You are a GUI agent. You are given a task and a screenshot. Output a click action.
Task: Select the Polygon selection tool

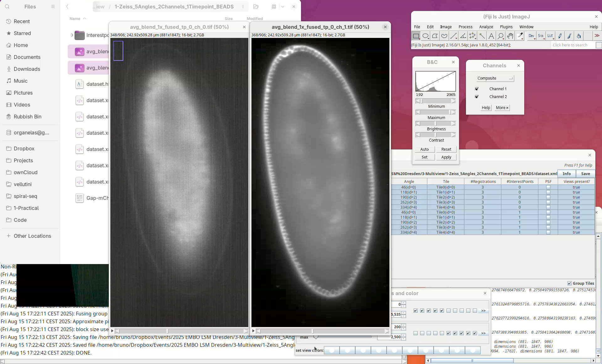tap(435, 36)
